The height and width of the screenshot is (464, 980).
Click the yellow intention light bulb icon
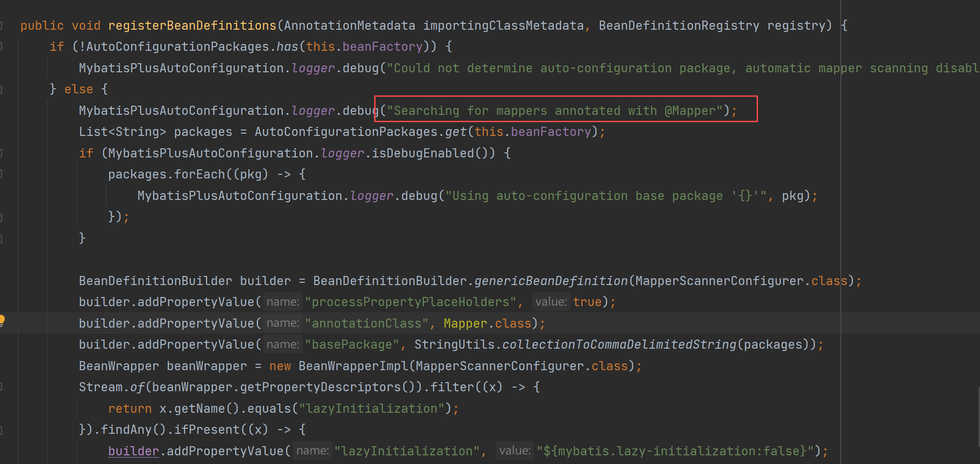[x=2, y=320]
